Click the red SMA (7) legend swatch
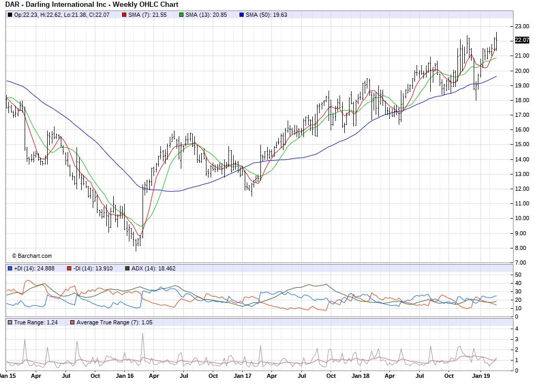The width and height of the screenshot is (535, 392). coord(124,15)
